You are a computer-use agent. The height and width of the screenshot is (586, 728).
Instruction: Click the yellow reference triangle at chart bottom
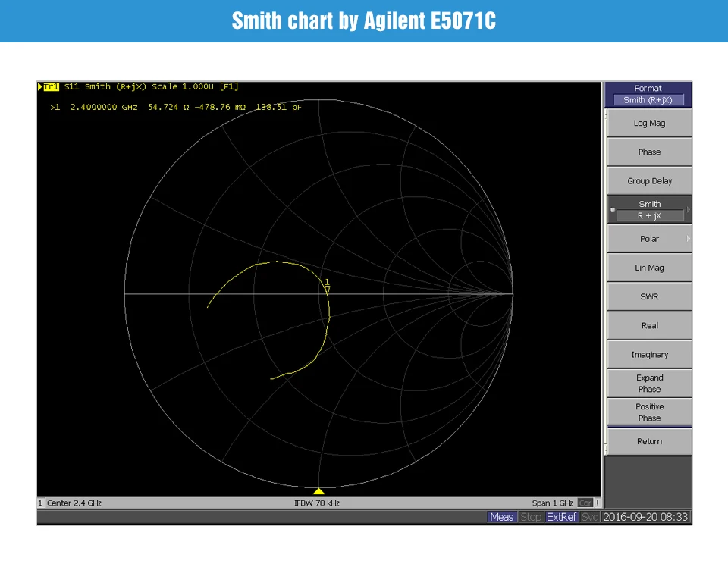pyautogui.click(x=319, y=491)
